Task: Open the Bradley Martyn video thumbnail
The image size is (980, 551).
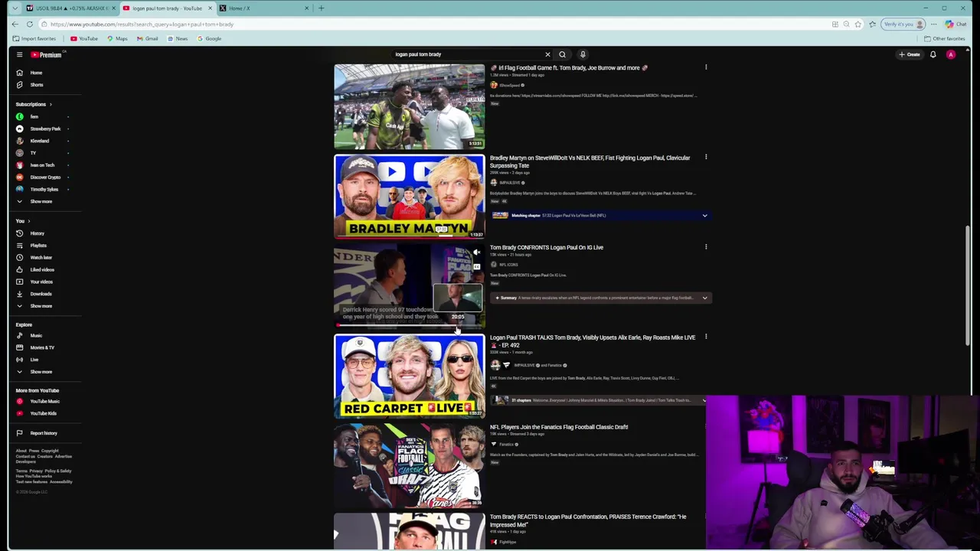Action: [x=410, y=197]
